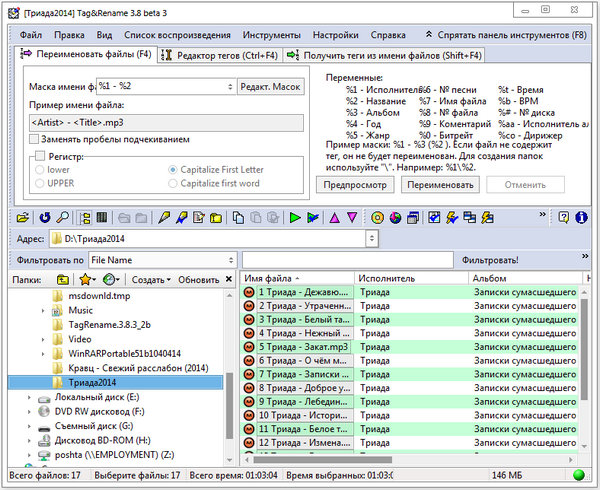Click the yellow disc icon in toolbar
600x490 pixels.
pyautogui.click(x=377, y=217)
